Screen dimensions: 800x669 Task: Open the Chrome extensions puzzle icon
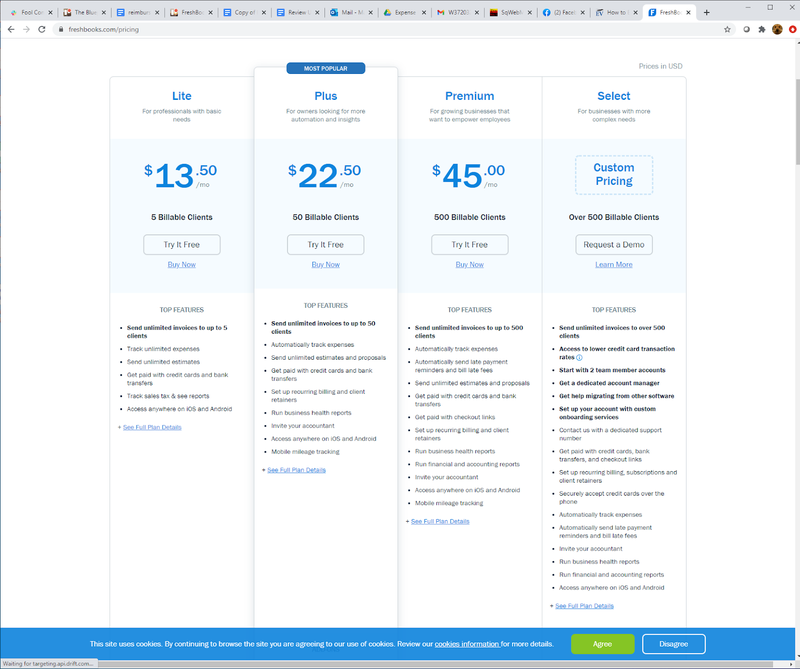762,30
